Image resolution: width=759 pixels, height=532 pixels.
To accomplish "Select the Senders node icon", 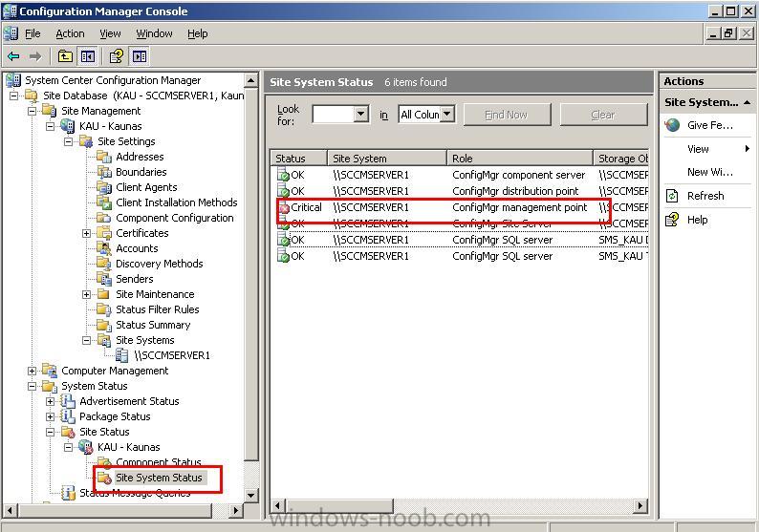I will [x=104, y=279].
